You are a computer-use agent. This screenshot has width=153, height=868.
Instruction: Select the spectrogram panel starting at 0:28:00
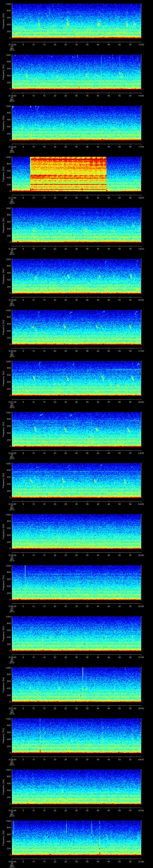(76, 736)
